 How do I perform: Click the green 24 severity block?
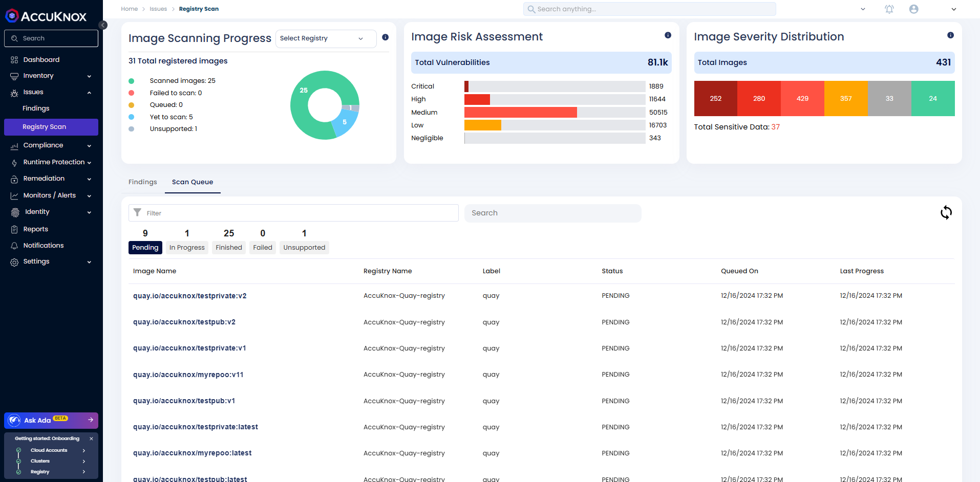pyautogui.click(x=933, y=98)
